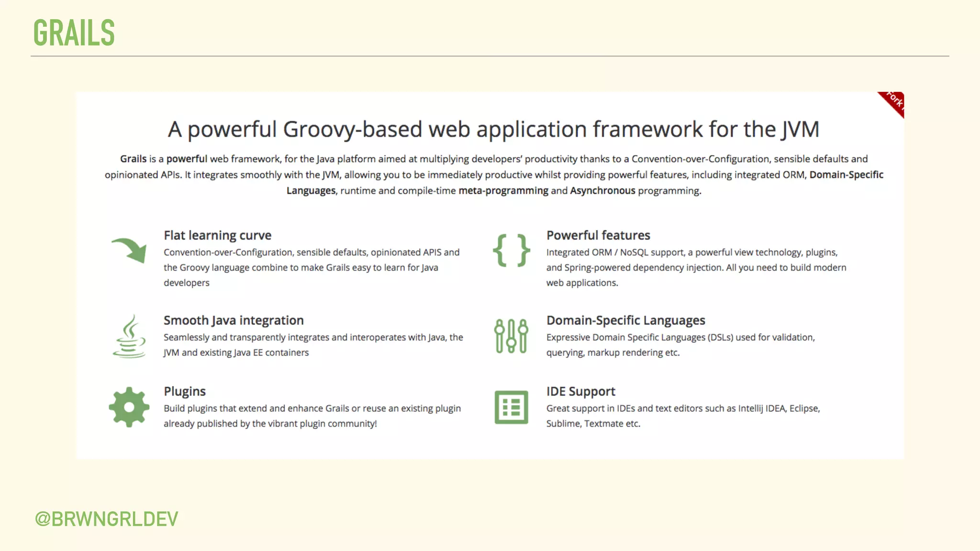980x551 pixels.
Task: Click the Plugins description paragraph
Action: (x=312, y=416)
